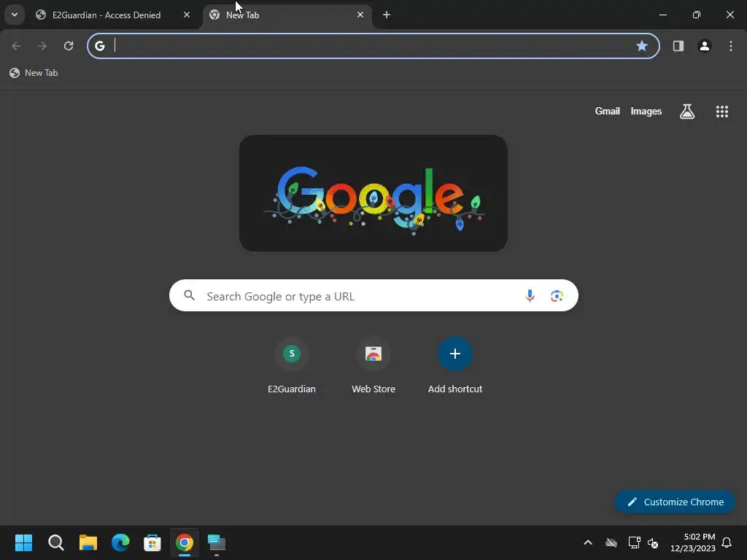747x560 pixels.
Task: Open the Google apps grid
Action: 721,112
